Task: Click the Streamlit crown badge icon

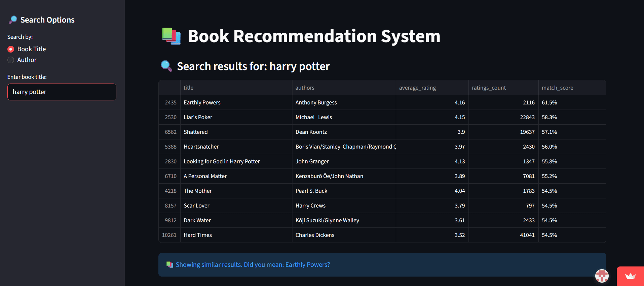Action: [630, 276]
